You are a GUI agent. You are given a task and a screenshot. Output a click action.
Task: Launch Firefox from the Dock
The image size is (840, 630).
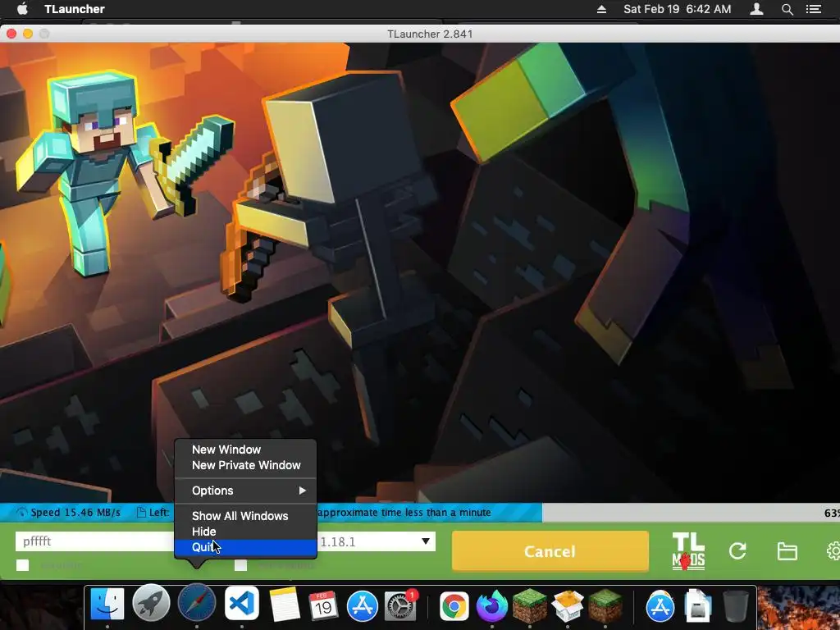point(492,606)
